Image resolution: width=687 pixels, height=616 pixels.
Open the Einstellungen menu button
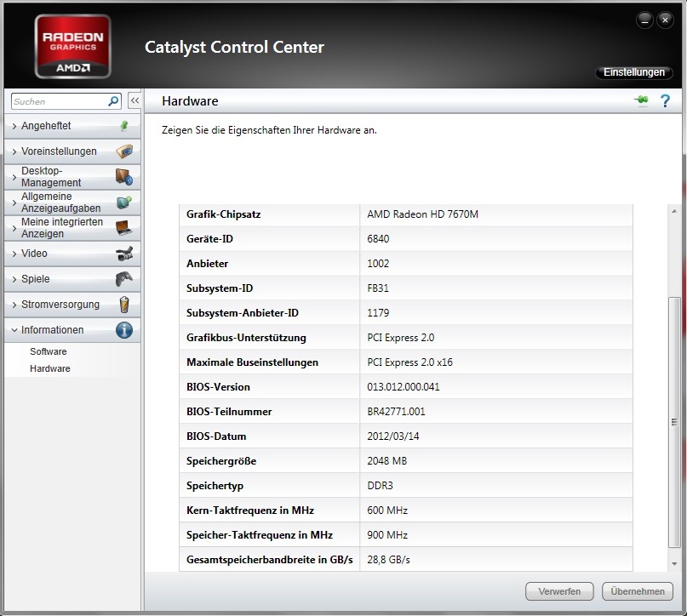click(633, 72)
